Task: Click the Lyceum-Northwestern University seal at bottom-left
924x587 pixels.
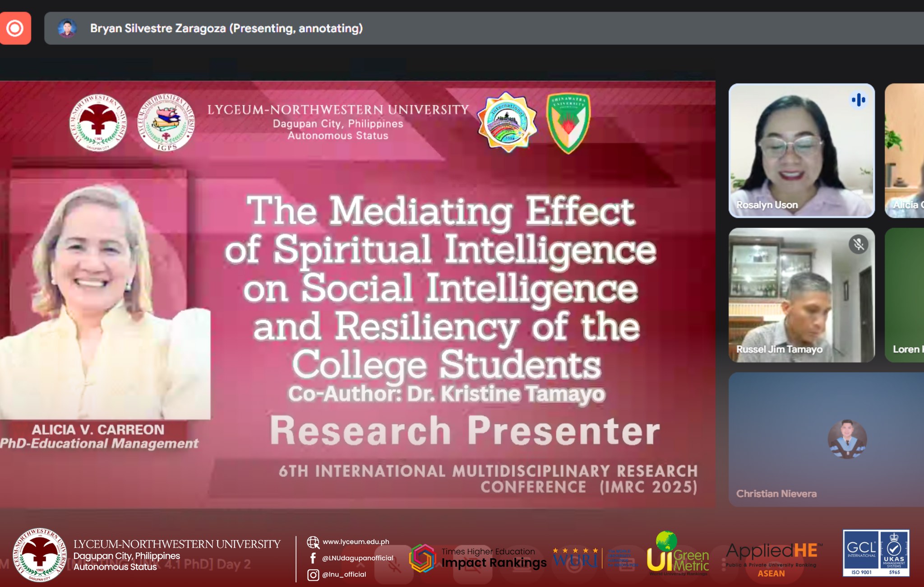Action: point(39,555)
